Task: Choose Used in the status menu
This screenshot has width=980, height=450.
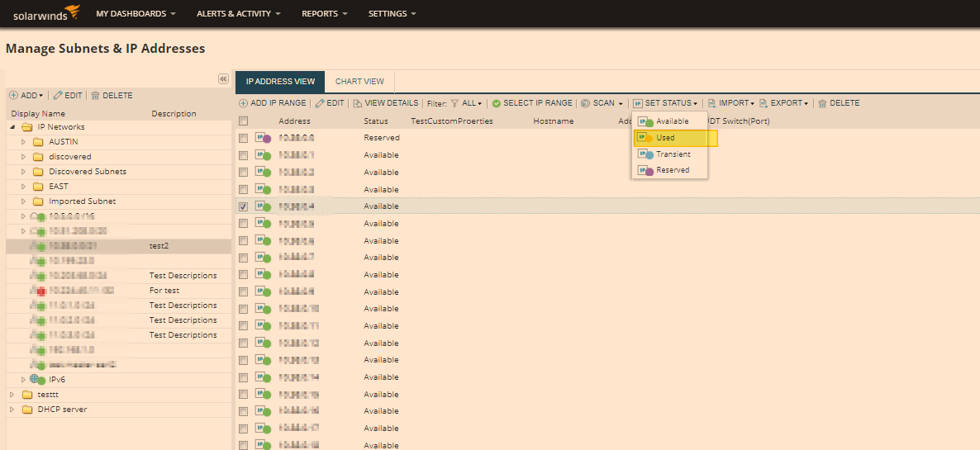Action: 676,138
